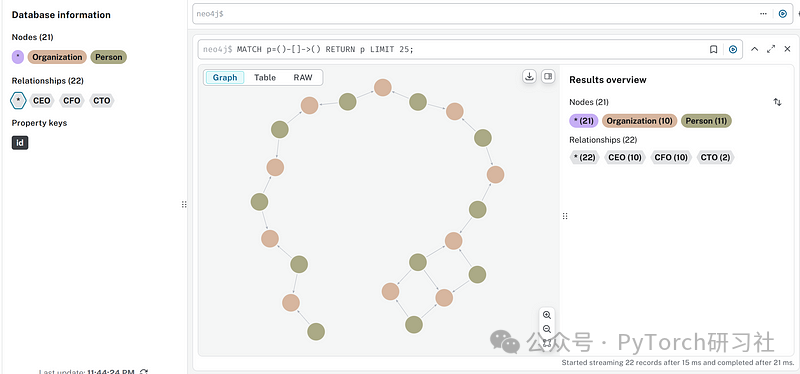The width and height of the screenshot is (800, 374).
Task: Select Organization (10) in Results overview
Action: pyautogui.click(x=640, y=121)
